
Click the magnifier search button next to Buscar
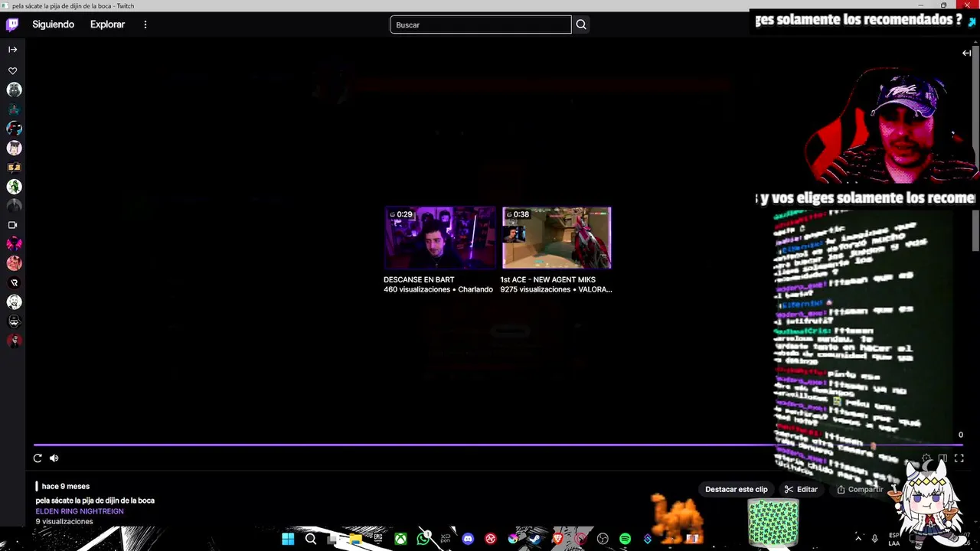point(581,24)
